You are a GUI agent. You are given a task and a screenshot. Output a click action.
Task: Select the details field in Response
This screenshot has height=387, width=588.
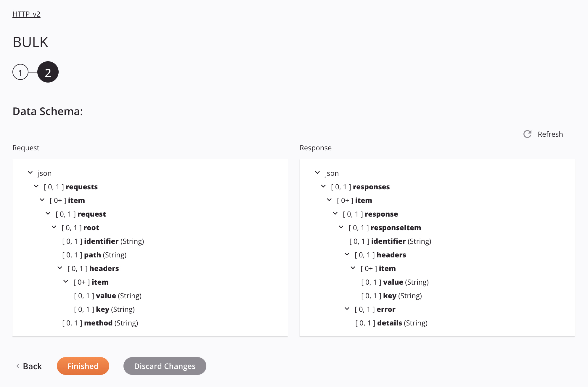(389, 322)
